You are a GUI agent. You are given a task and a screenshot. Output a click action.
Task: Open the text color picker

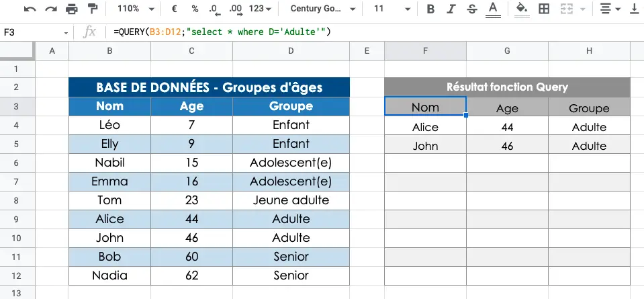pyautogui.click(x=494, y=9)
